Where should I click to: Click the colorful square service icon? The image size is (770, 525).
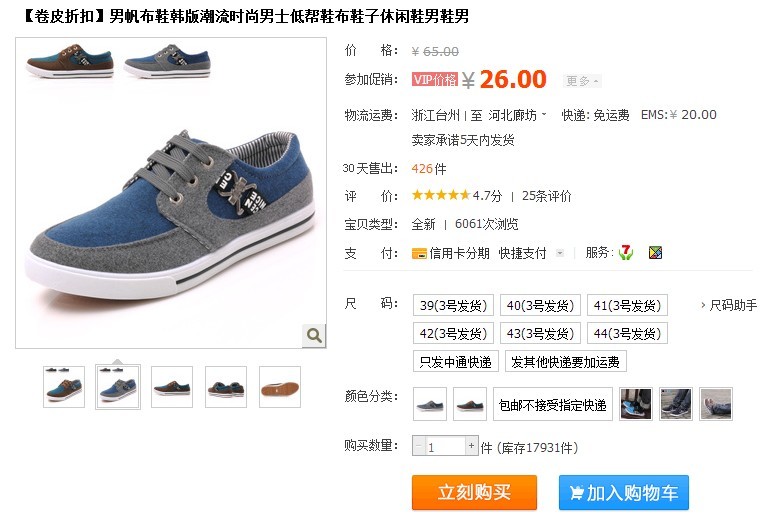click(x=655, y=252)
